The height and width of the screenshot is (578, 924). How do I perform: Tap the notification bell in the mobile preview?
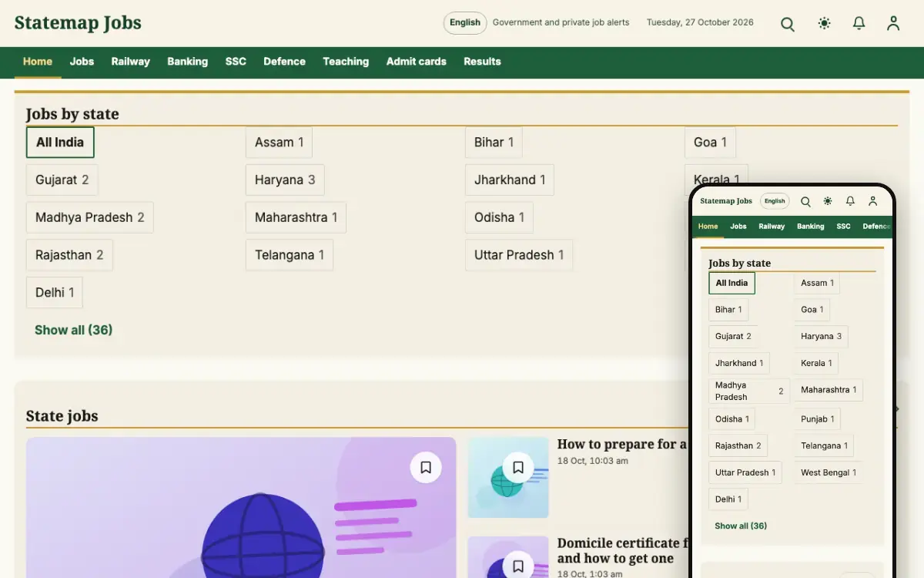coord(850,201)
